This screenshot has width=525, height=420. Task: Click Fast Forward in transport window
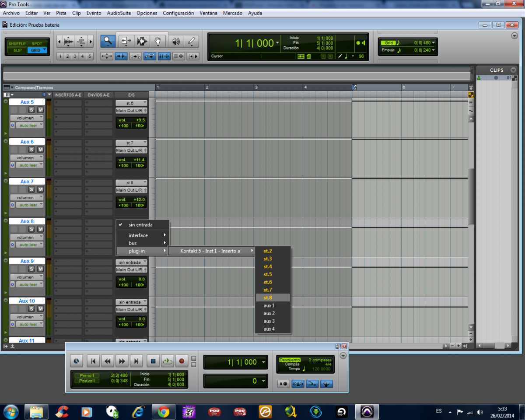click(x=122, y=361)
